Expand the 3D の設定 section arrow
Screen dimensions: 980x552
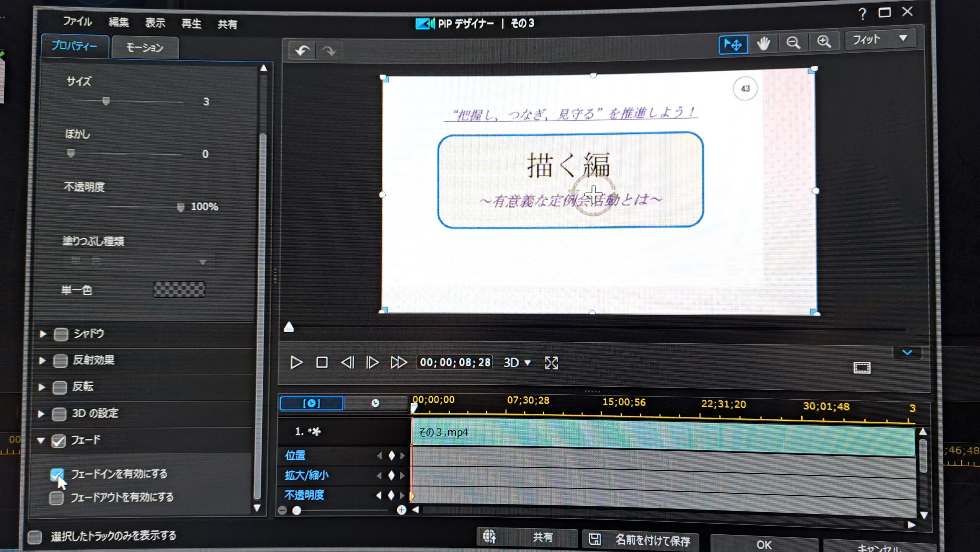41,414
